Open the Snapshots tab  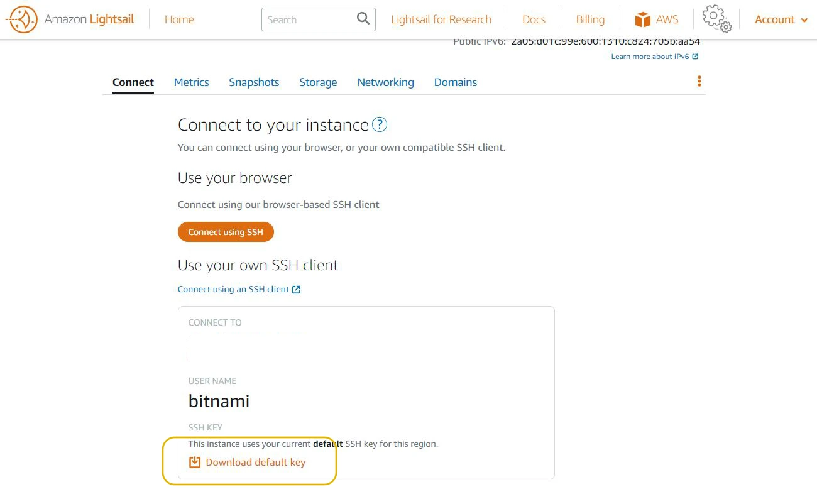254,82
